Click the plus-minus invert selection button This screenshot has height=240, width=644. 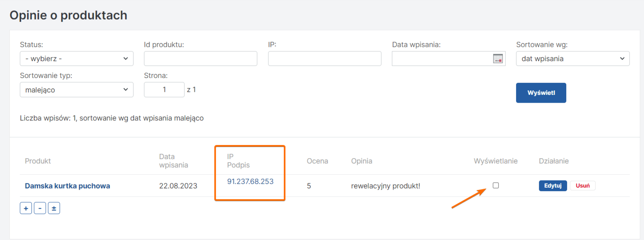point(54,208)
